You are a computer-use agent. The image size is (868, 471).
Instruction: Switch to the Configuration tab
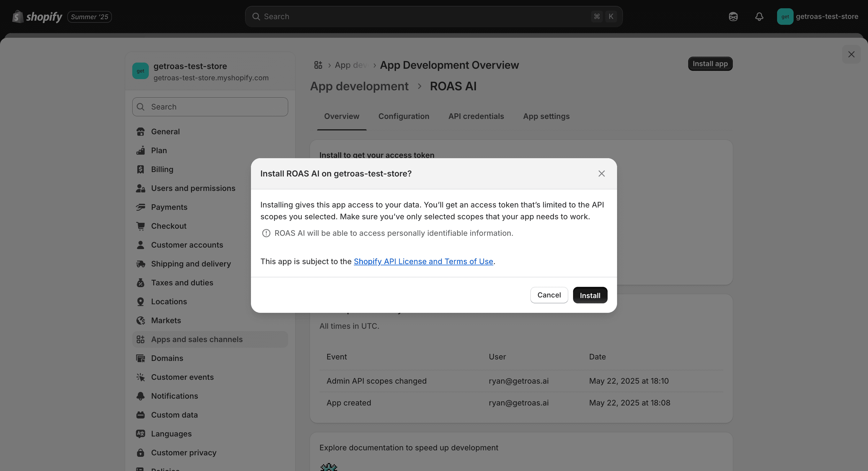pyautogui.click(x=404, y=116)
